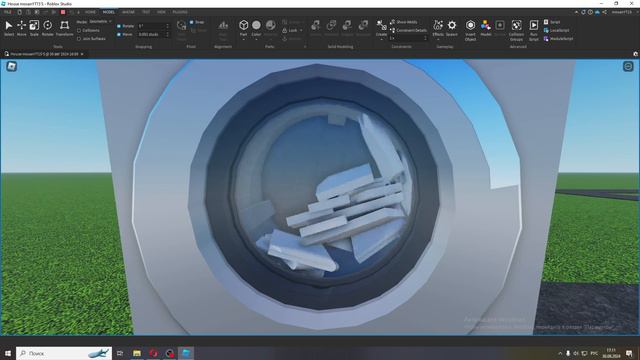Open the notification center on the taskbar

(629, 353)
